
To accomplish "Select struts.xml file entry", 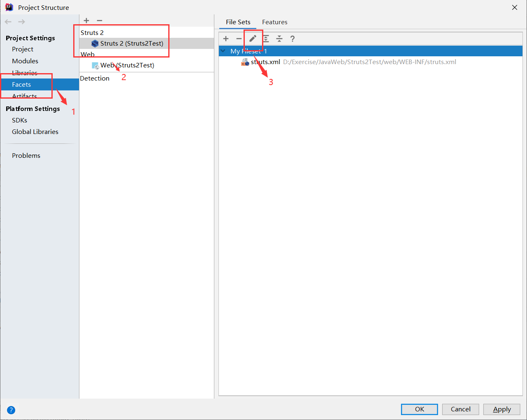I will point(265,62).
